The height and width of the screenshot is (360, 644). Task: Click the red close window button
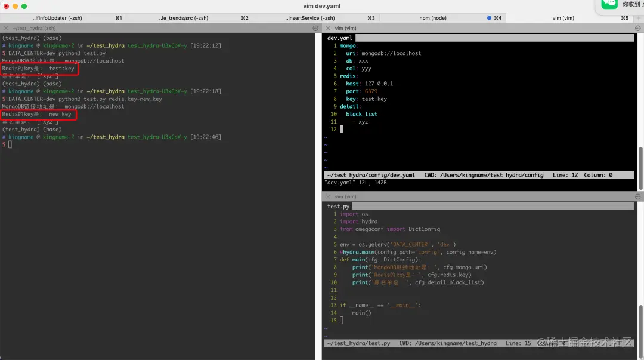[6, 6]
